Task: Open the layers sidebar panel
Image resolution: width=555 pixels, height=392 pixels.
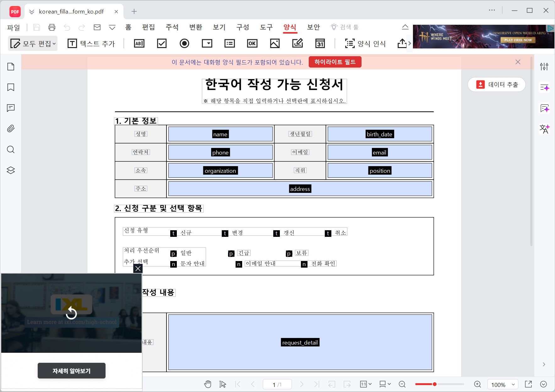Action: pyautogui.click(x=11, y=170)
